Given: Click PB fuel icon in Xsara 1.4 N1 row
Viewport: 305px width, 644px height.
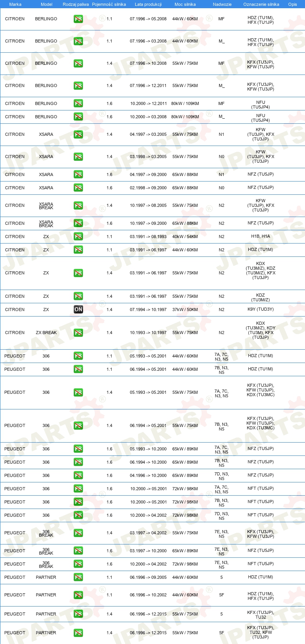Looking at the screenshot, I should tap(78, 134).
